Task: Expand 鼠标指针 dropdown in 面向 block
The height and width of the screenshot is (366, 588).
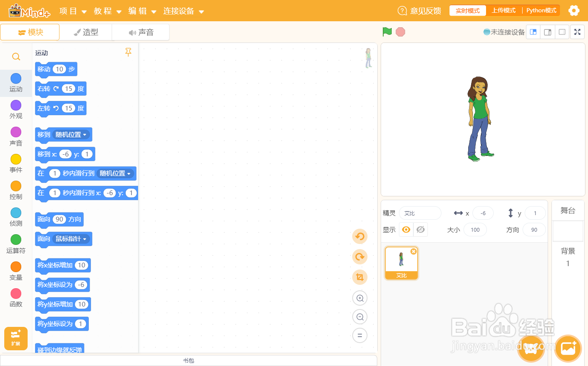Action: tap(71, 239)
